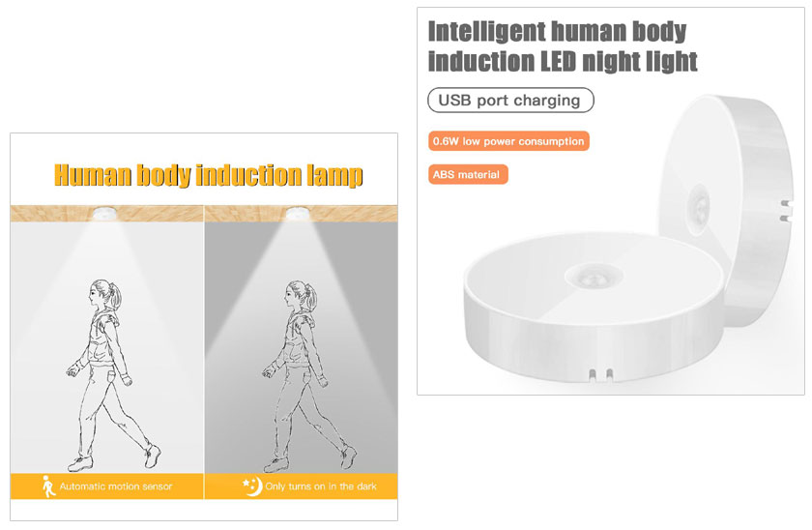
Task: Select the 0.6W low power consumption badge
Action: 508,141
